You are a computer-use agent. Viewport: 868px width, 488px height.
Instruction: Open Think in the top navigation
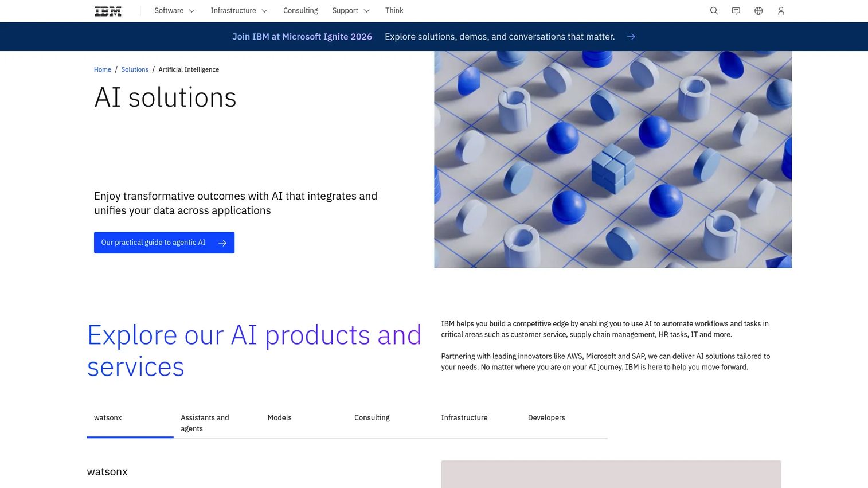(x=394, y=11)
